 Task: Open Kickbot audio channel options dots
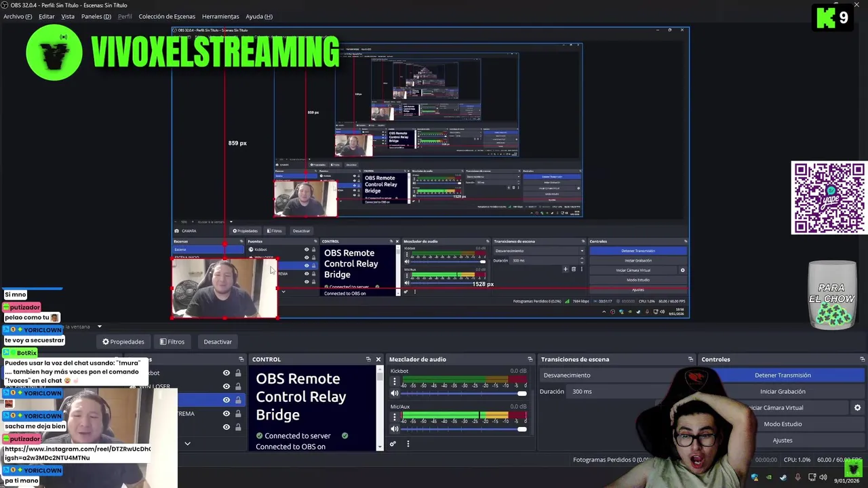(395, 382)
